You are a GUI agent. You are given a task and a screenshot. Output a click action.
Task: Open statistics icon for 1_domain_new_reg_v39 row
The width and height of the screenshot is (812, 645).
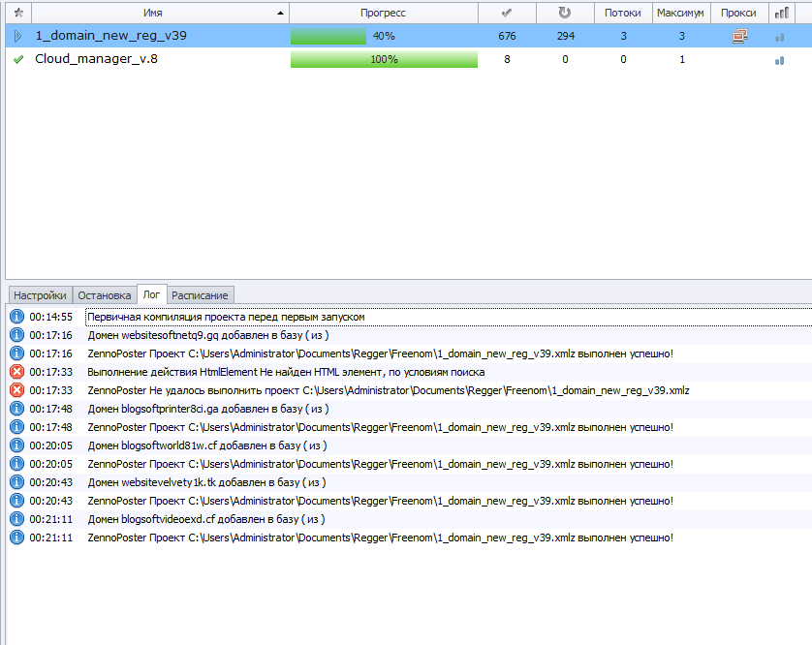[779, 37]
